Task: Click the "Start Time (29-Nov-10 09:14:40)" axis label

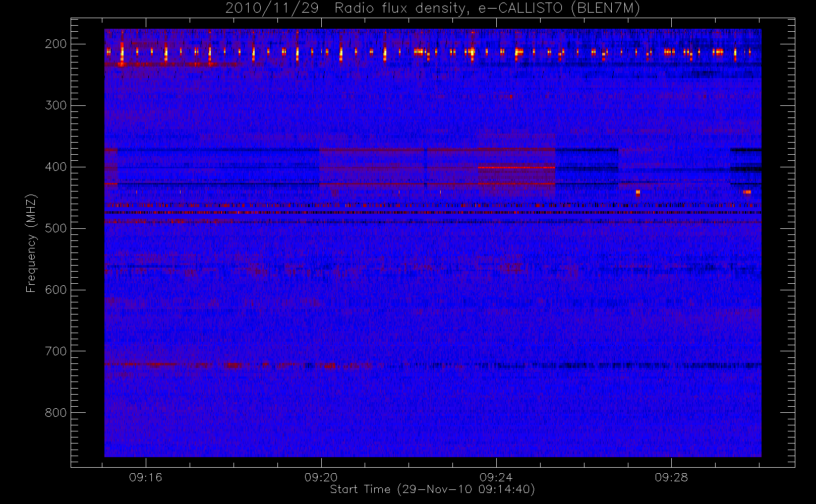Action: pos(432,489)
